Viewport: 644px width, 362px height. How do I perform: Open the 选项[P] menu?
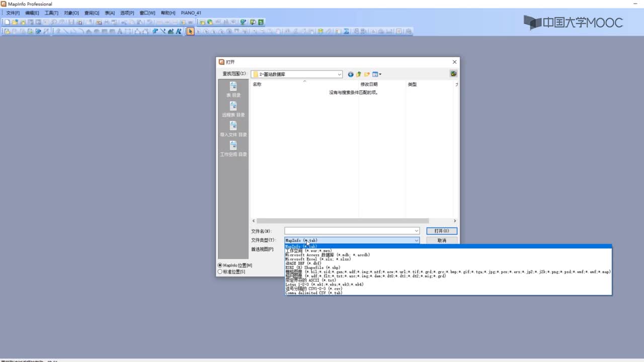(127, 13)
